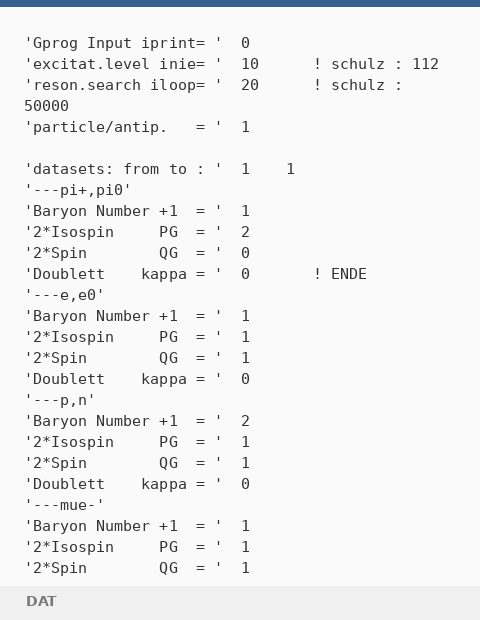Click the 2*Isospin PG line with value 2

(137, 232)
